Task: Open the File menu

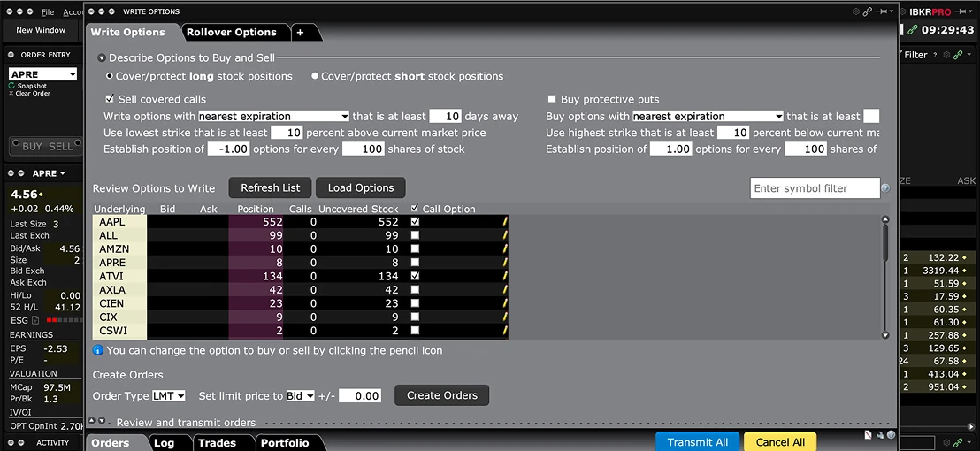Action: click(x=48, y=11)
